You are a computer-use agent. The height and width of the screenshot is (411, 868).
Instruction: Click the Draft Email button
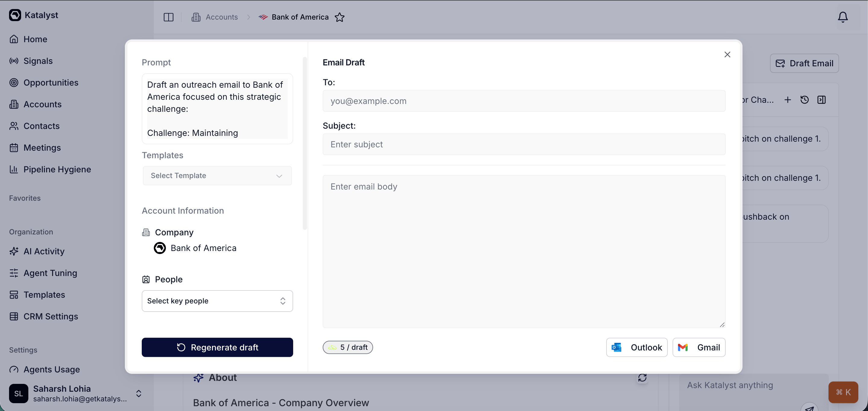(x=804, y=63)
